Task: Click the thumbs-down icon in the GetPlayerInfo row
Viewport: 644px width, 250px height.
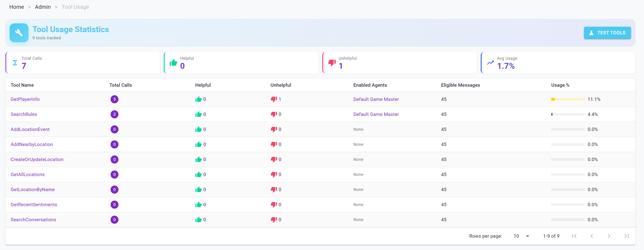Action: [274, 99]
